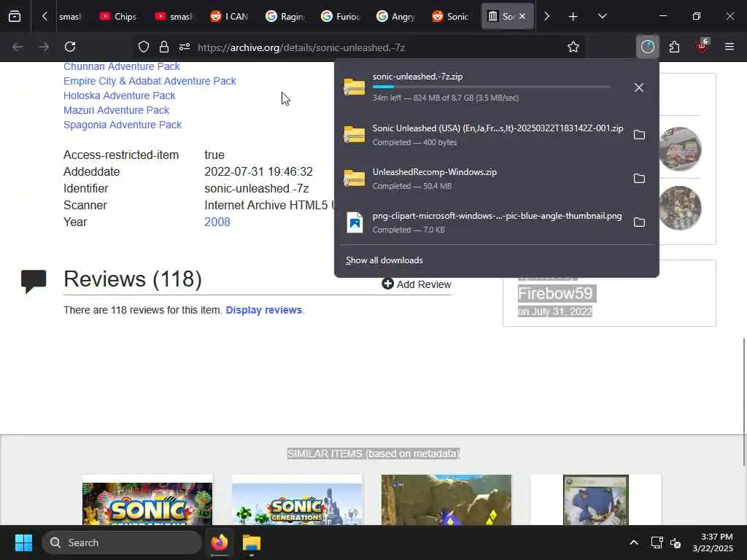
Task: Show Sonic Unleashed (USA) zip in folder
Action: [639, 135]
